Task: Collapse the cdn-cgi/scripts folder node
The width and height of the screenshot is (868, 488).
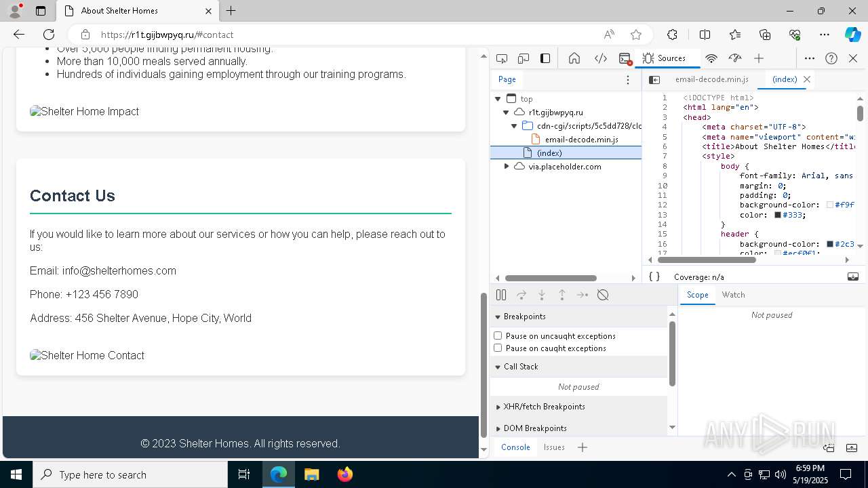Action: pos(514,126)
